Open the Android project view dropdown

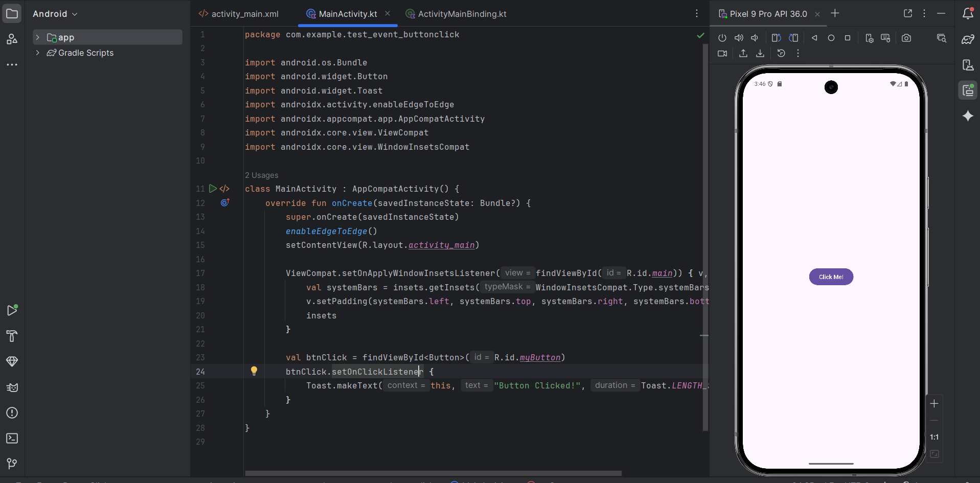55,14
